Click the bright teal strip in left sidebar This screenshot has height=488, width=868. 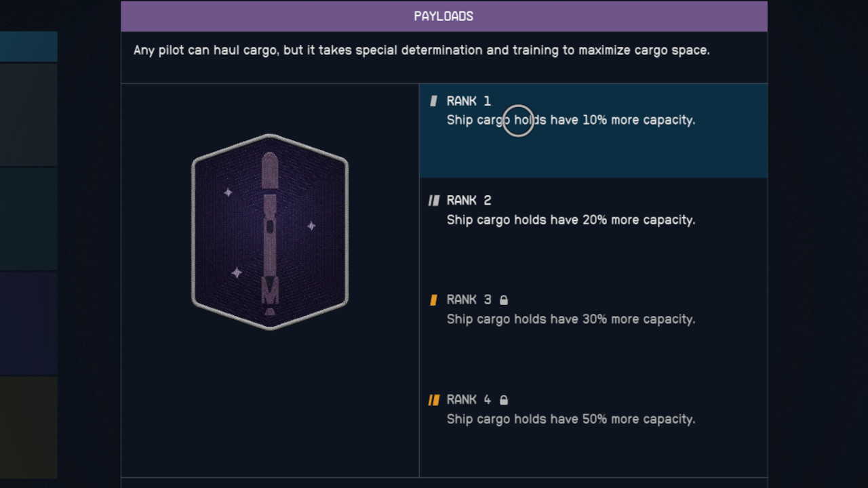[28, 47]
